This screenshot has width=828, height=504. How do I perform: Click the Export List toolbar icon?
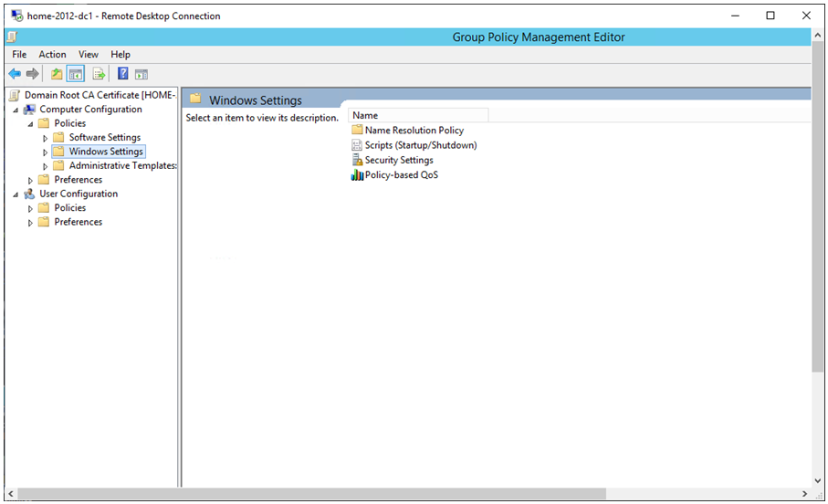pos(99,74)
